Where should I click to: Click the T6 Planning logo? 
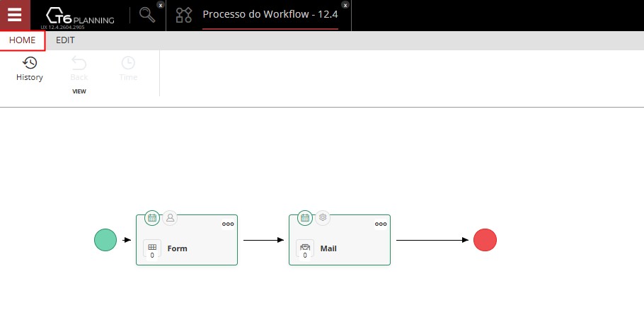(x=80, y=16)
